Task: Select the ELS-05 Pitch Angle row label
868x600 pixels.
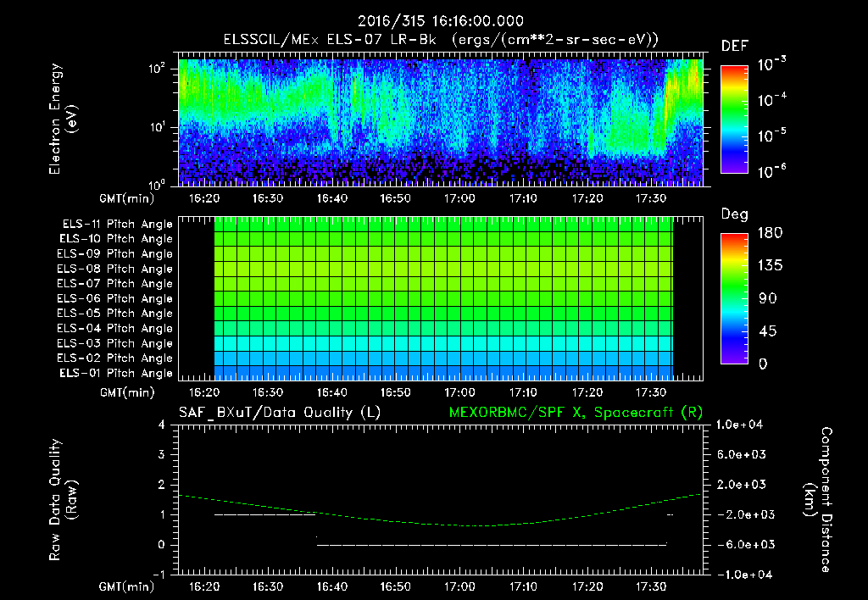Action: 115,314
